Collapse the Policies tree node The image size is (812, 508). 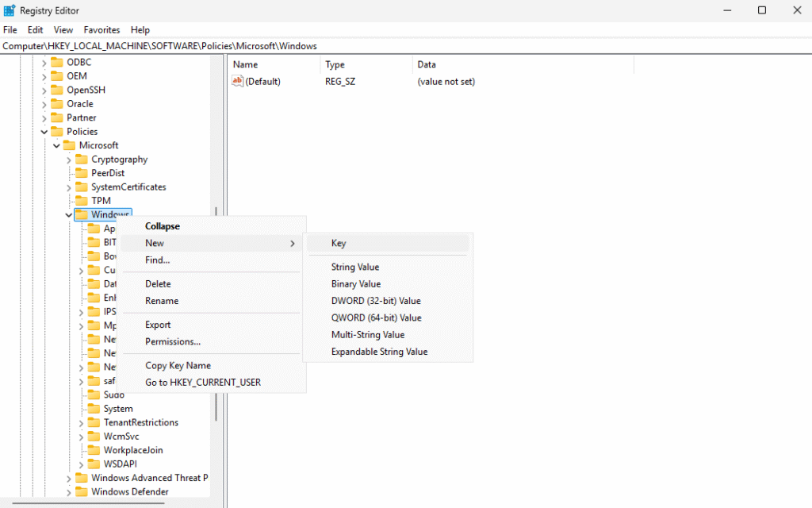click(x=44, y=132)
